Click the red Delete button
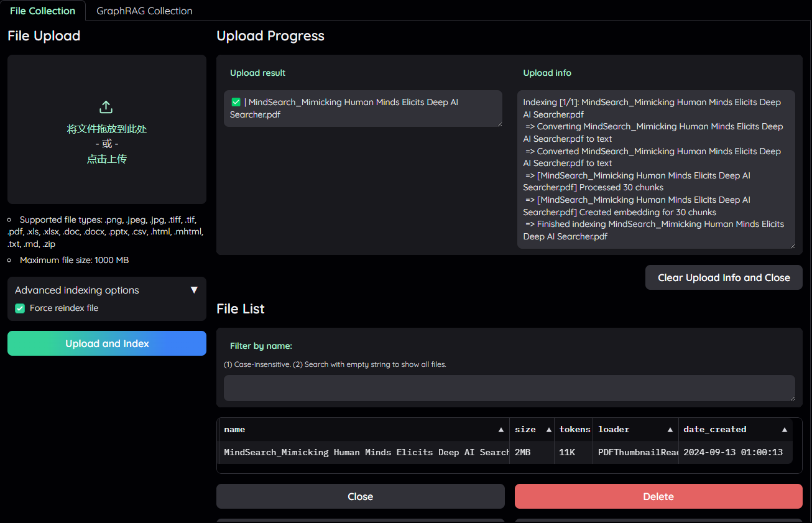 click(658, 496)
